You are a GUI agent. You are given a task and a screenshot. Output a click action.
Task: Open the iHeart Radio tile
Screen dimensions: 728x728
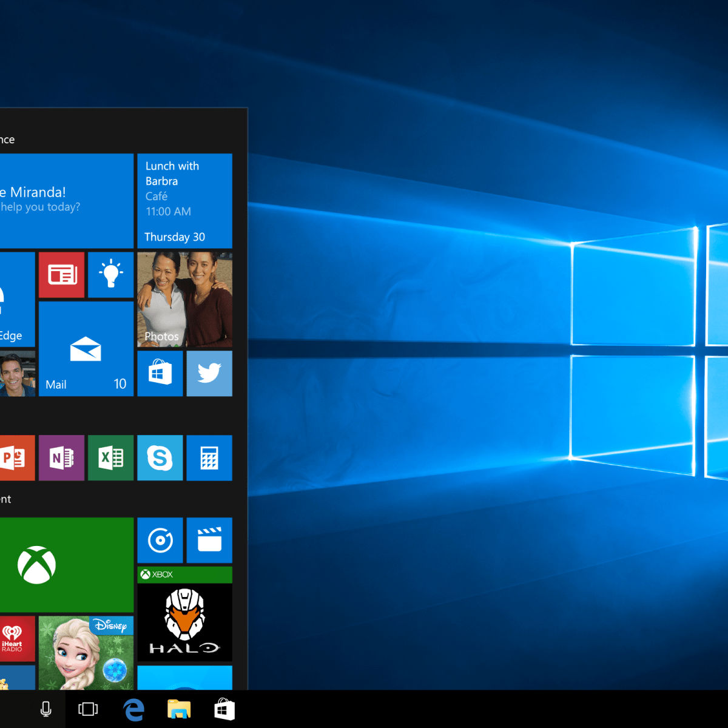coord(17,638)
